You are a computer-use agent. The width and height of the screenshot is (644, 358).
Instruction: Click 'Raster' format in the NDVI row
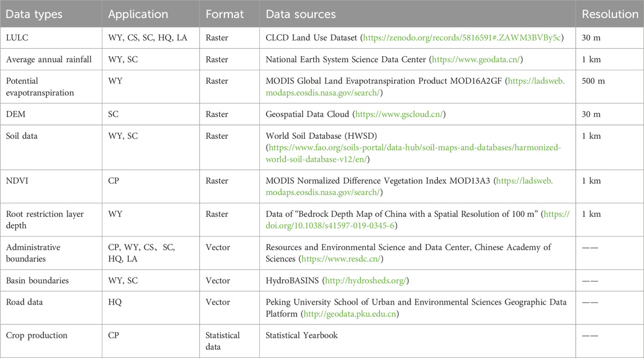click(217, 180)
